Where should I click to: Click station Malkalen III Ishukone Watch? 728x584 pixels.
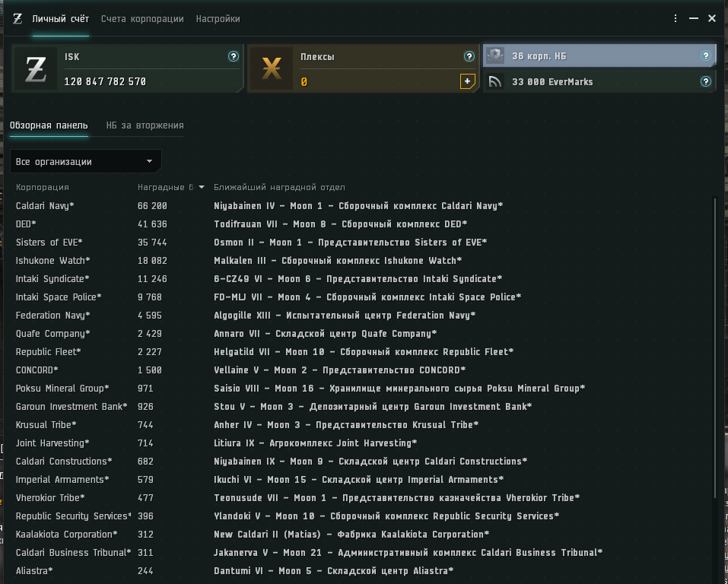pos(338,260)
